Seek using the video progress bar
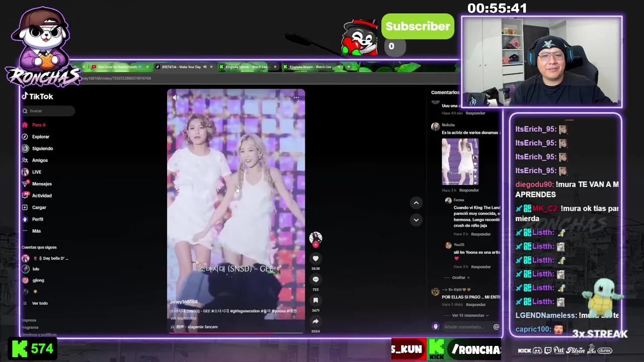The image size is (644, 362). pos(236,332)
